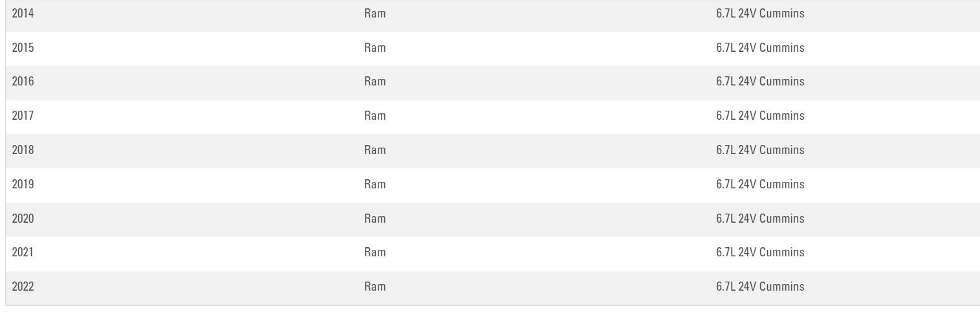
Task: Click 6.7L 24V Cummins in 2021 row
Action: pos(760,252)
